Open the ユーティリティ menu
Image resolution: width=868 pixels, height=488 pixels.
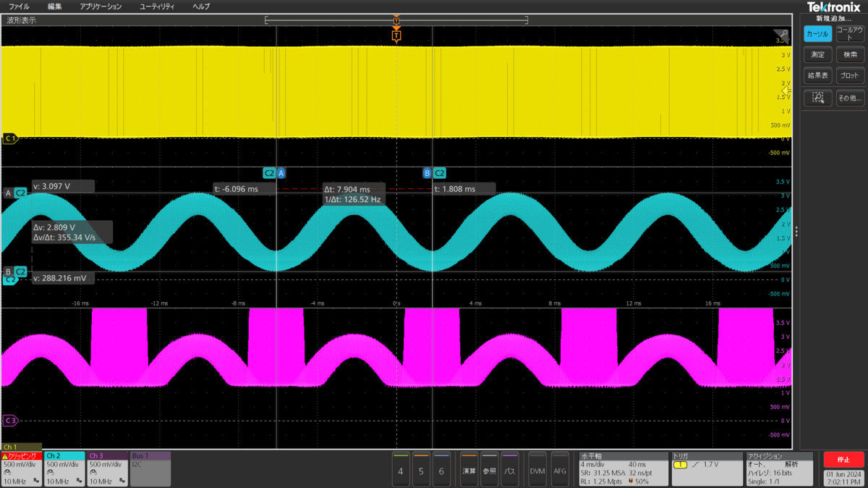tap(157, 6)
